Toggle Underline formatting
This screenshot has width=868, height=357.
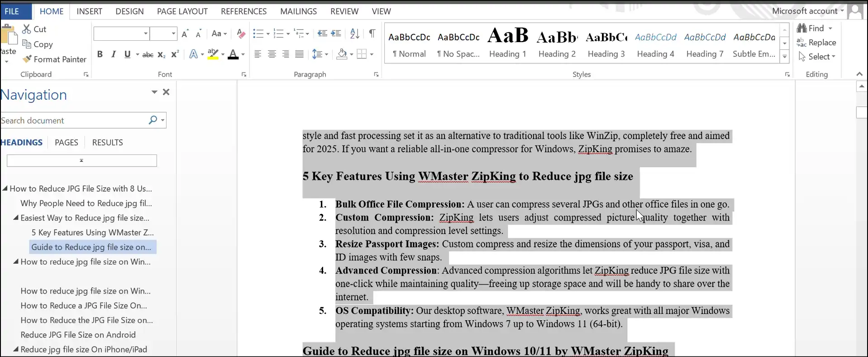(x=128, y=54)
